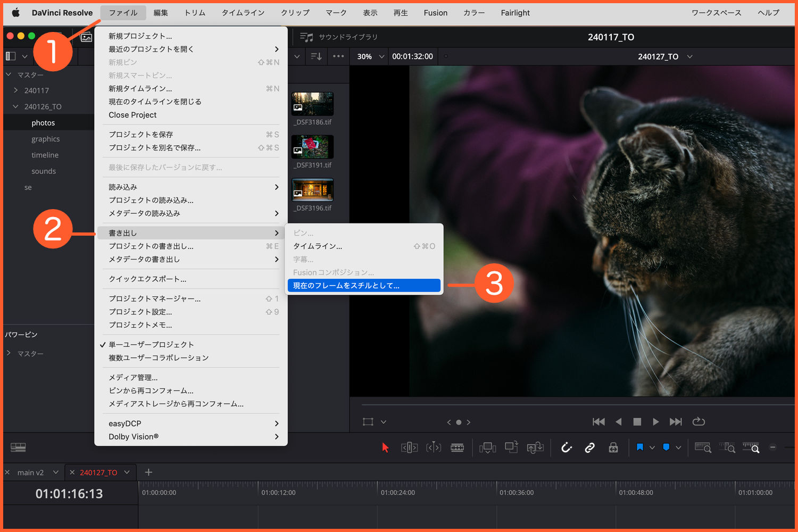Select the arrow selection mode tool
This screenshot has height=532, width=798.
[x=385, y=448]
